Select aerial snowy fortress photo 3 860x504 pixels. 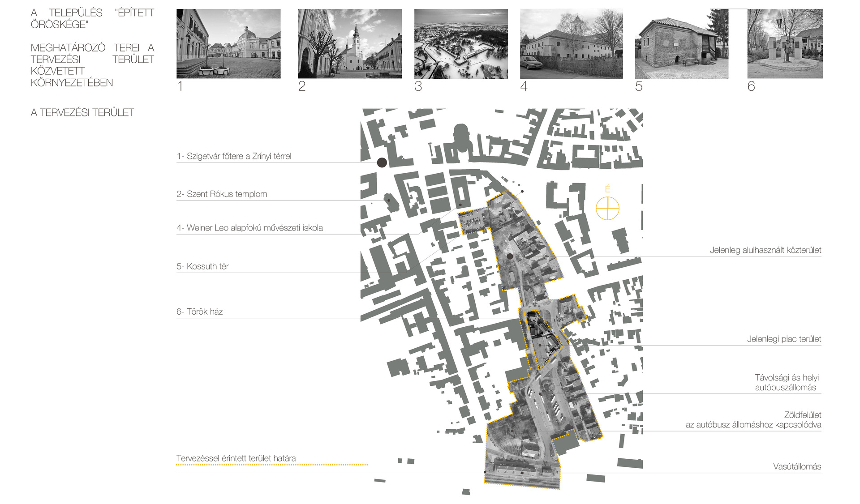coord(461,44)
